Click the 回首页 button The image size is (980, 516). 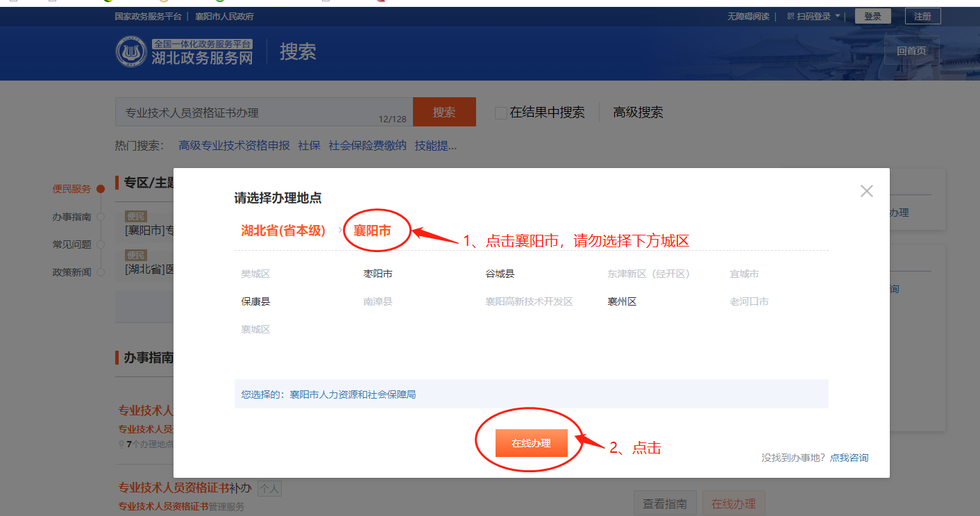tap(911, 51)
